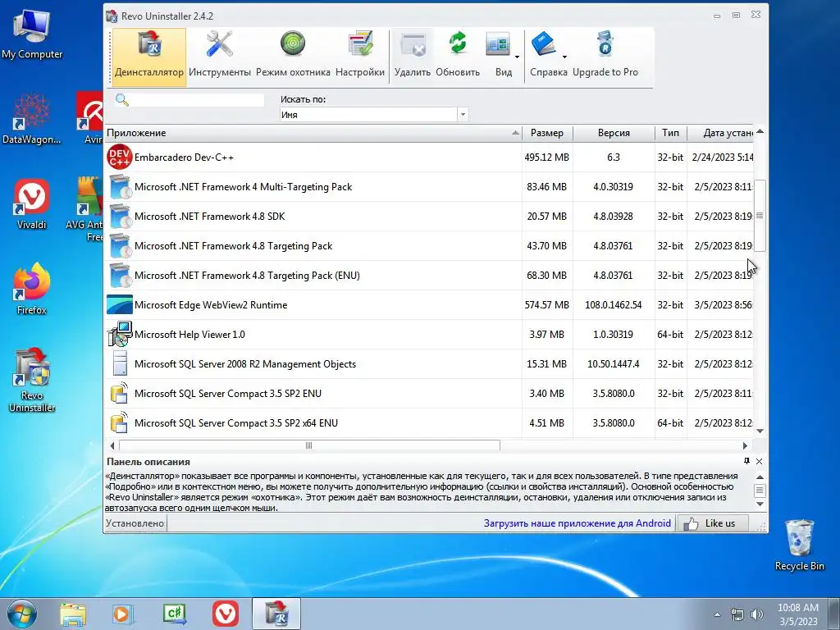The height and width of the screenshot is (630, 840).
Task: Click list scroll down arrow
Action: pyautogui.click(x=760, y=431)
